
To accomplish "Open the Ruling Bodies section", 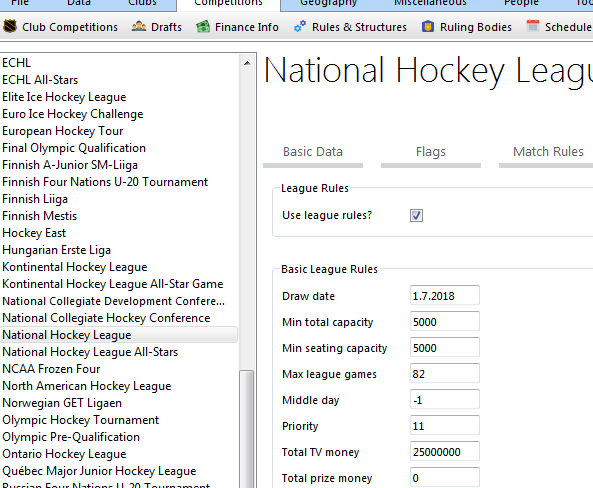I will click(476, 27).
